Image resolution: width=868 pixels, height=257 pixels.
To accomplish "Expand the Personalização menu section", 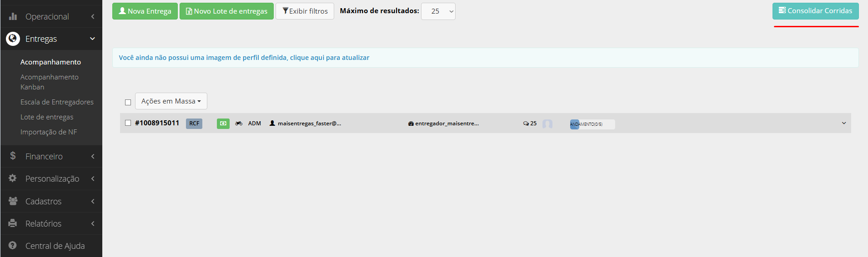I will pyautogui.click(x=51, y=178).
